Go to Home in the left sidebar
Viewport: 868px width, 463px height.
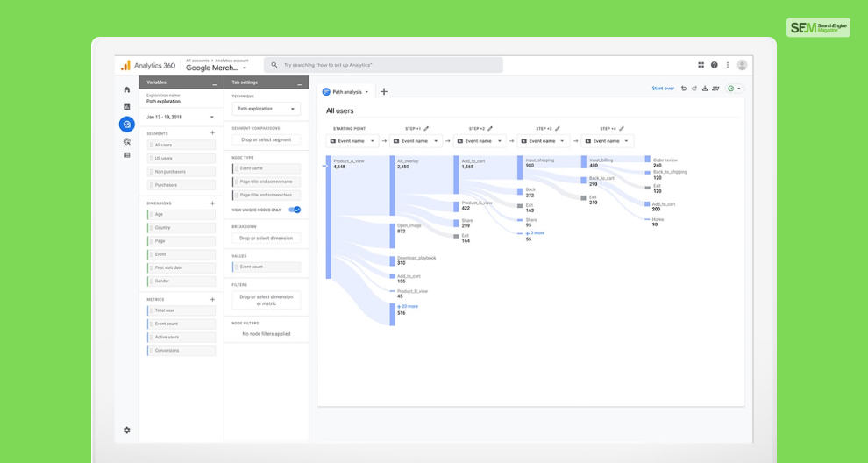127,89
